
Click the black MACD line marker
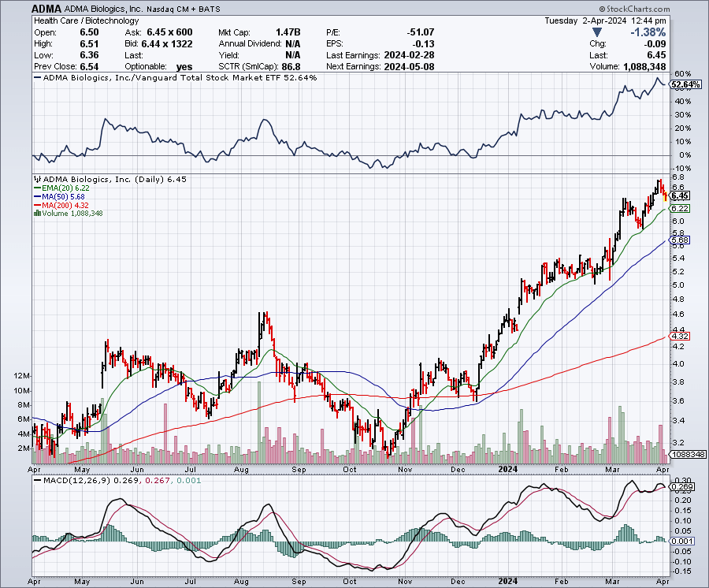tap(37, 482)
